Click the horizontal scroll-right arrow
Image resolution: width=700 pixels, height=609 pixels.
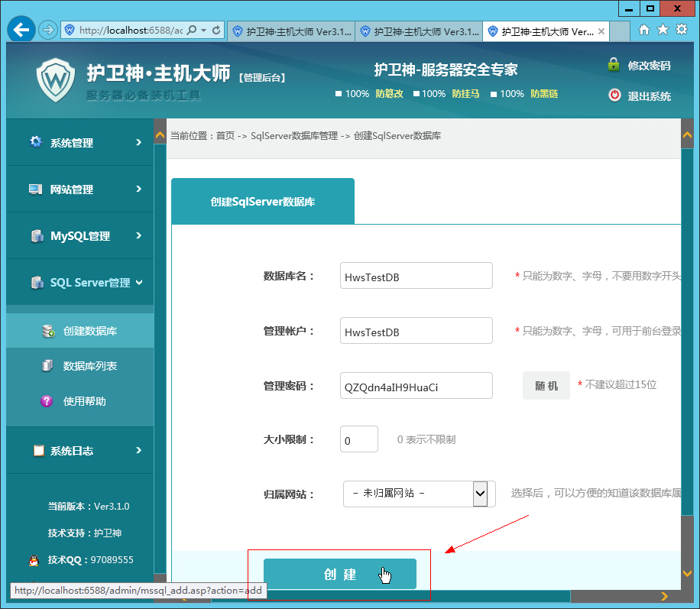coord(664,597)
